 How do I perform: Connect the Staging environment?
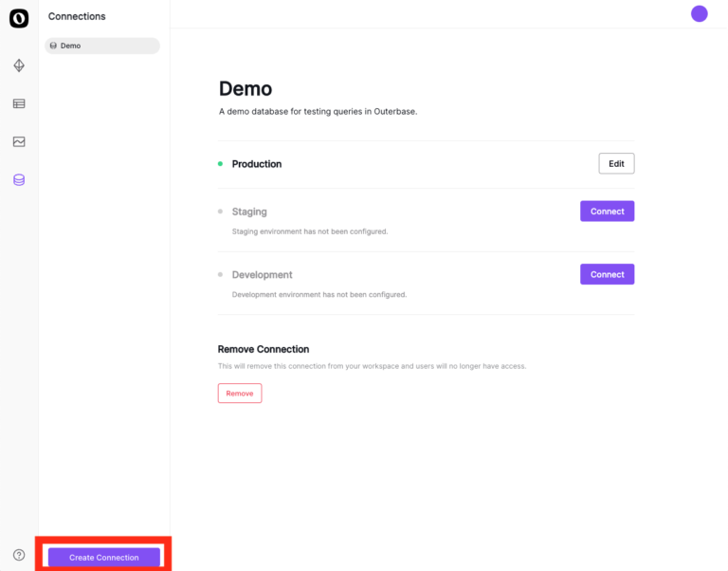607,212
